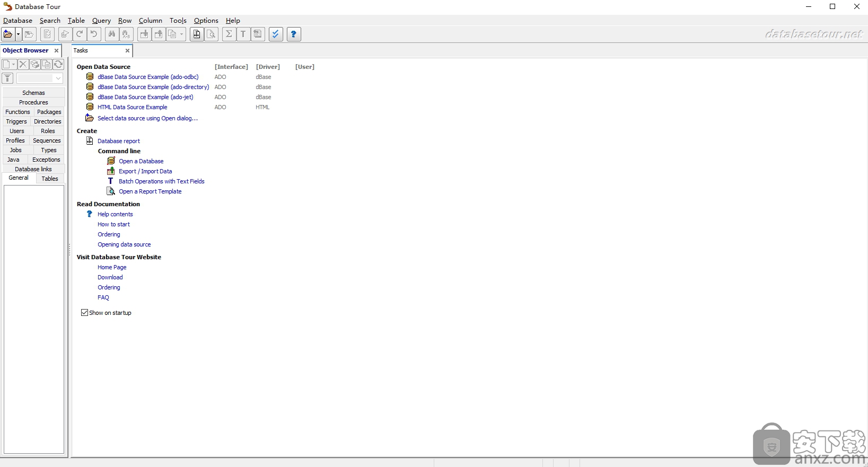Click the Home Page website link
Image resolution: width=868 pixels, height=467 pixels.
pyautogui.click(x=112, y=267)
